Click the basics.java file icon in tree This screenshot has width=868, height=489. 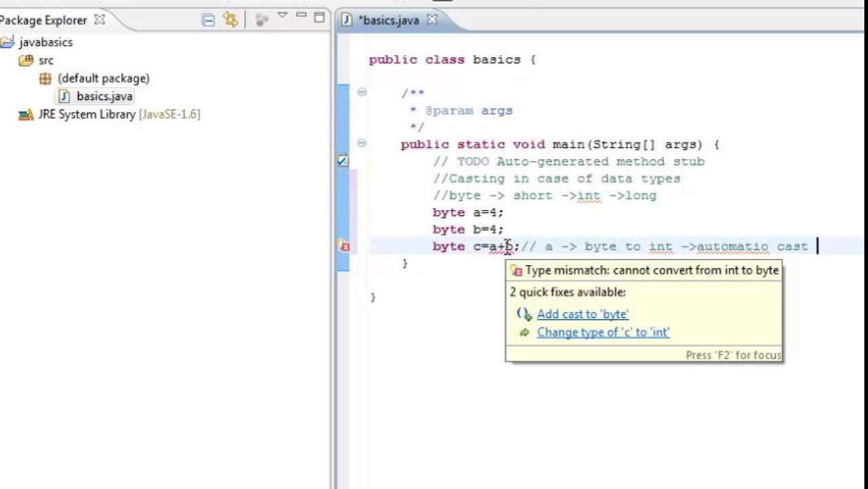(65, 96)
